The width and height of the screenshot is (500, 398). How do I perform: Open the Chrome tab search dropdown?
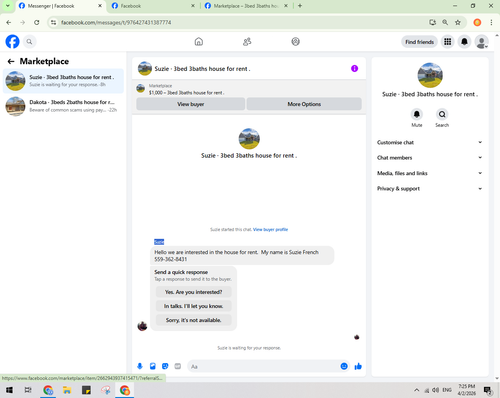tap(7, 6)
